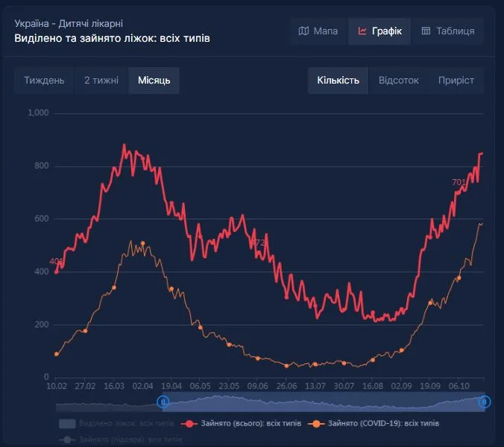
Task: Open the Таблиця view tab
Action: (x=447, y=31)
